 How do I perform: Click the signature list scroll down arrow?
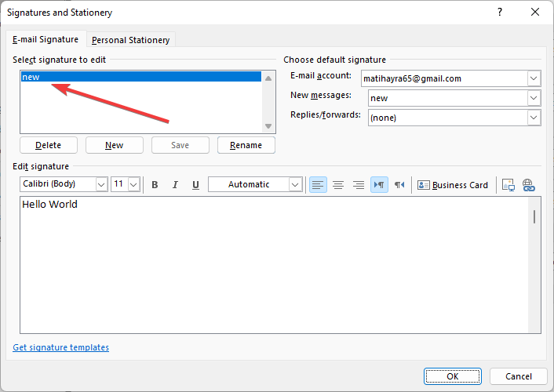268,126
